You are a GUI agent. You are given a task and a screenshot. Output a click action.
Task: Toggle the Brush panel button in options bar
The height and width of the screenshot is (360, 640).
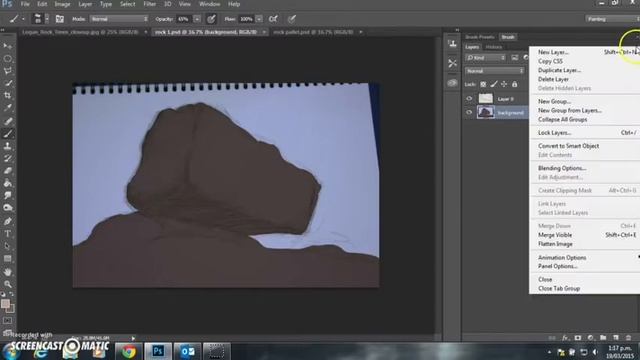pos(60,19)
